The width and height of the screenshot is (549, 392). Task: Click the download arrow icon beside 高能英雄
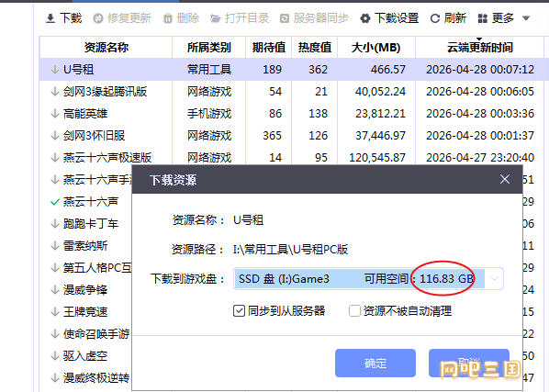click(54, 114)
